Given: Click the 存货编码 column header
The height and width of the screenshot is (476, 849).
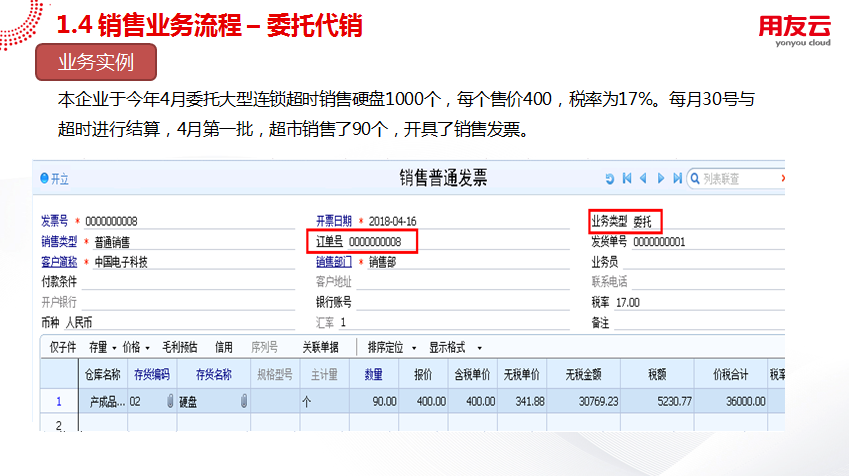Looking at the screenshot, I should pyautogui.click(x=152, y=374).
